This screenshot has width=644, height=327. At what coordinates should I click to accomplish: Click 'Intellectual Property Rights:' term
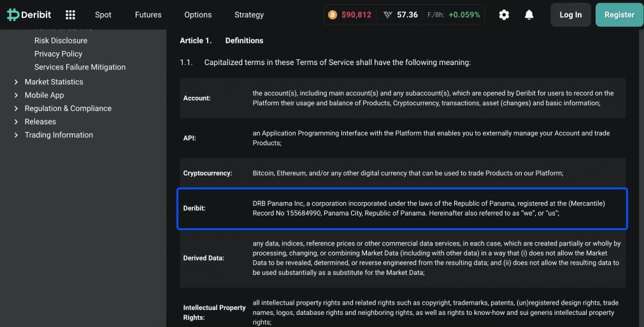215,312
